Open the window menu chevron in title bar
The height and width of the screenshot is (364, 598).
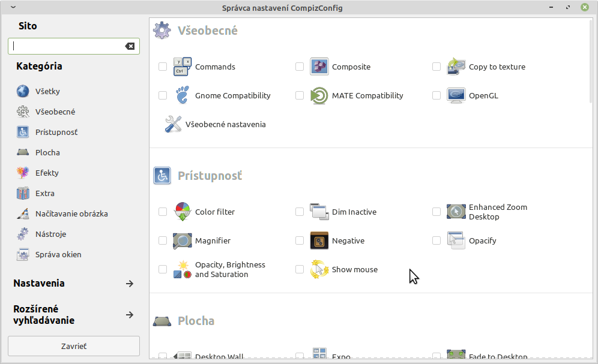click(13, 7)
